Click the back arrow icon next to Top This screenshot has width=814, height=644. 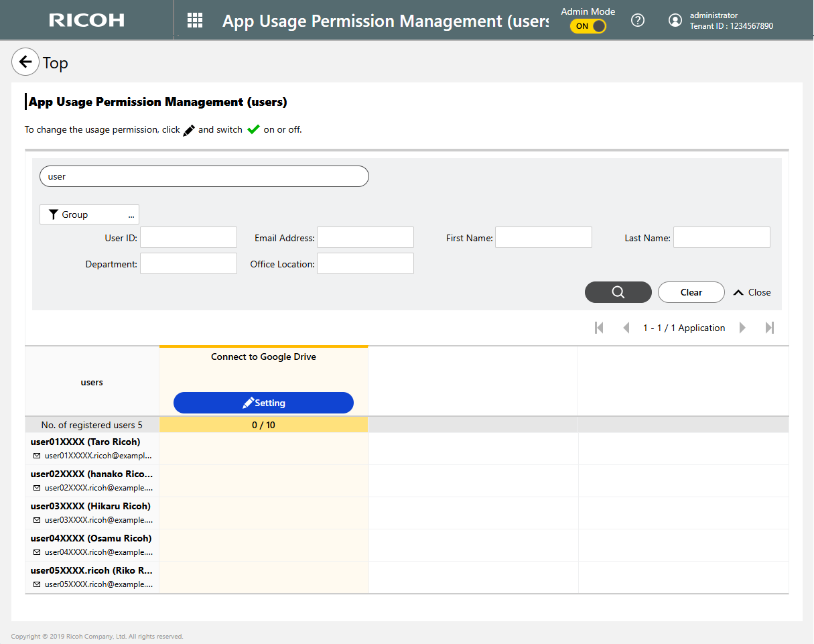25,62
